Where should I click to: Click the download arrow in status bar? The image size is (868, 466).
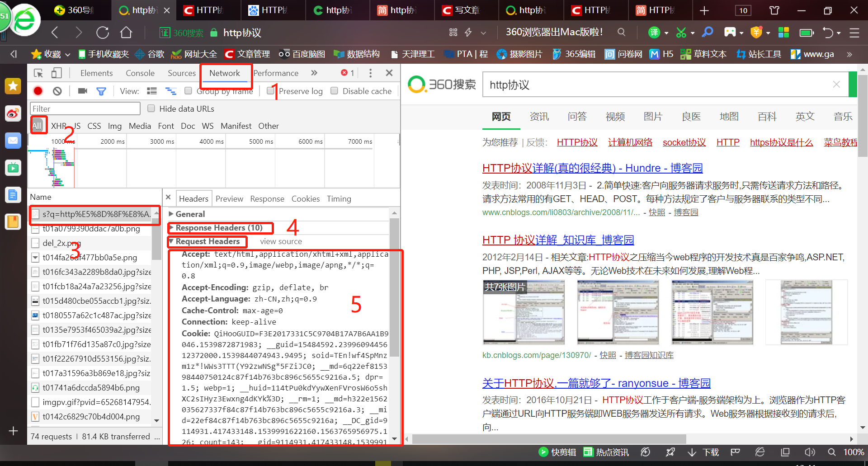tap(692, 452)
